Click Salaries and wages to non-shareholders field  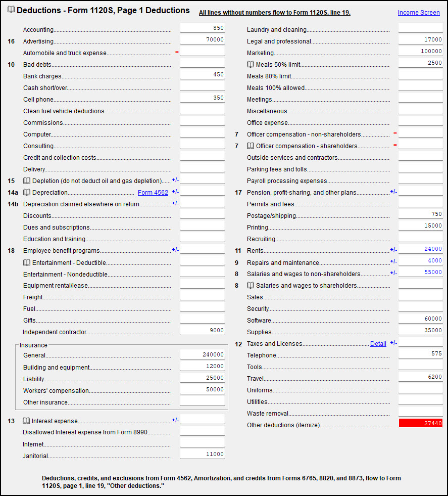421,272
